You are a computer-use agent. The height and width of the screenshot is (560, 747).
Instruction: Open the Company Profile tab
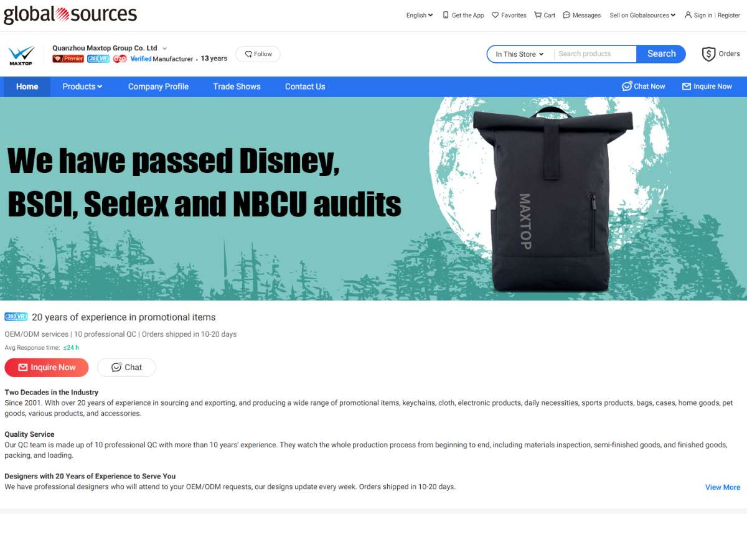158,86
